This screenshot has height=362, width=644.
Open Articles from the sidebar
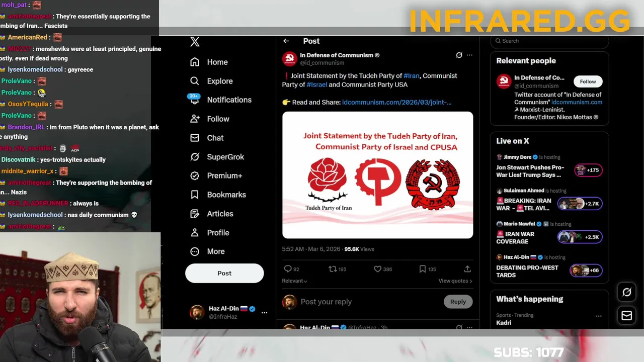click(x=212, y=214)
